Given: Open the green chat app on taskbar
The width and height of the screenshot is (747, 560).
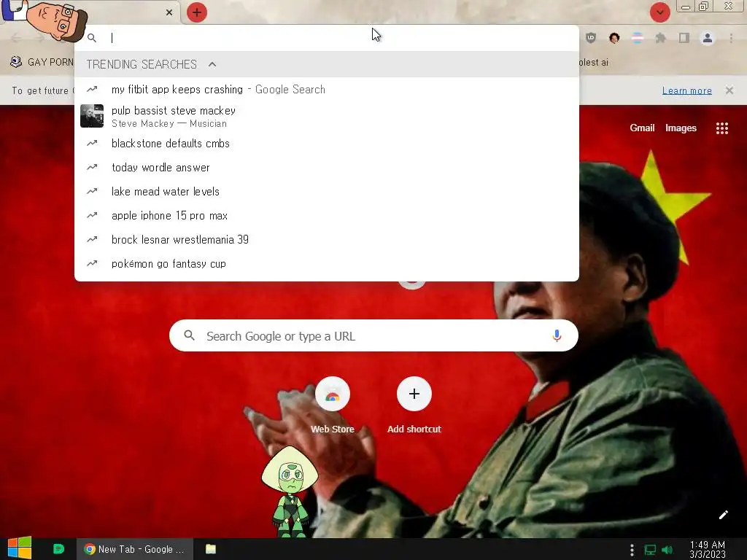Looking at the screenshot, I should tap(58, 549).
